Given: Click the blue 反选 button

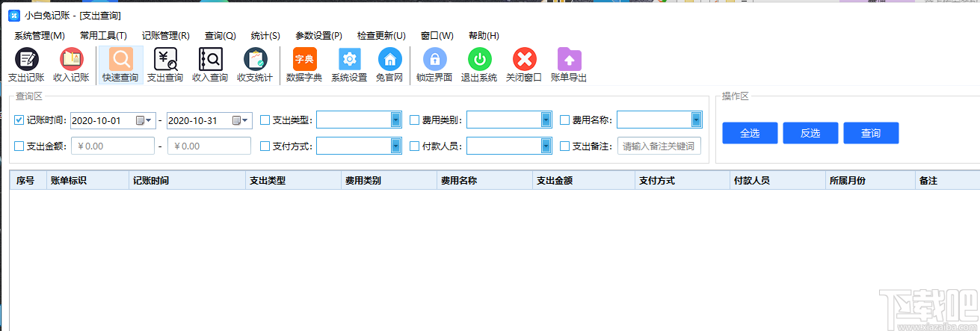Looking at the screenshot, I should (x=810, y=133).
